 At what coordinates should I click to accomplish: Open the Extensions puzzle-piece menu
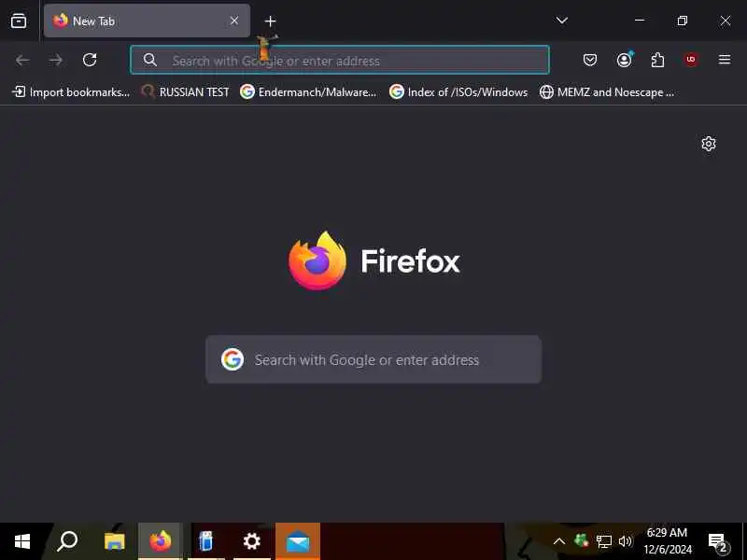point(657,60)
